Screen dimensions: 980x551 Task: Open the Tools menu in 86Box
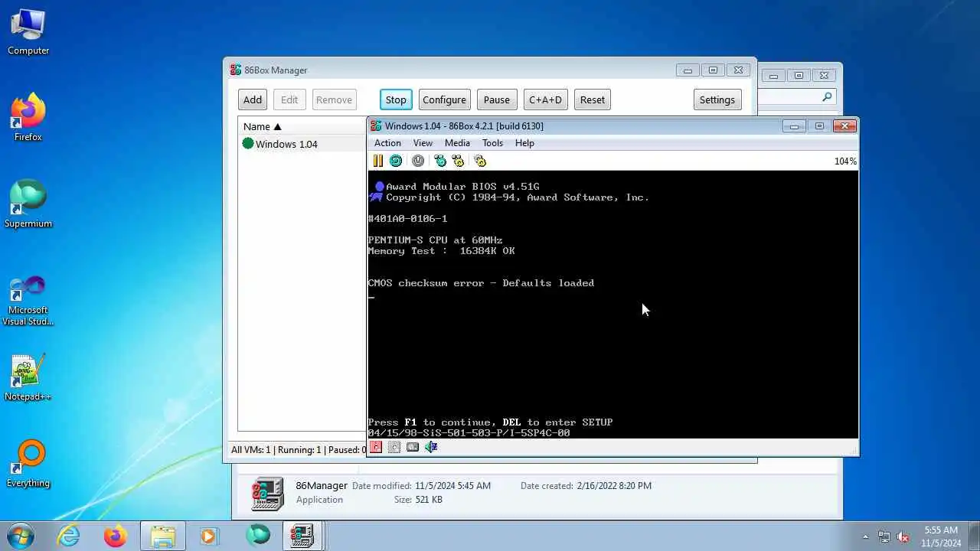[x=492, y=143]
